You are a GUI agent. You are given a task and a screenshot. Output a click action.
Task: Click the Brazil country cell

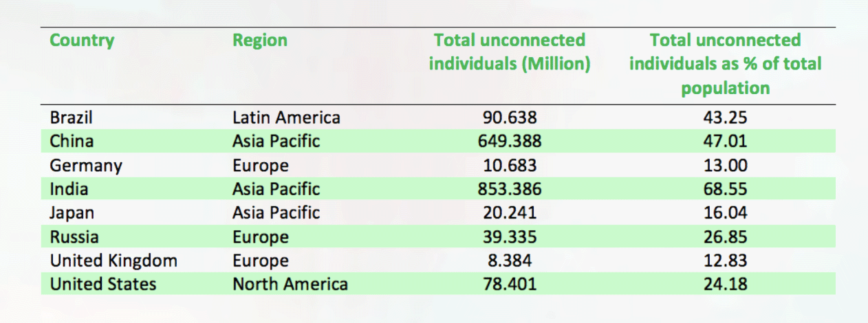[x=71, y=118]
